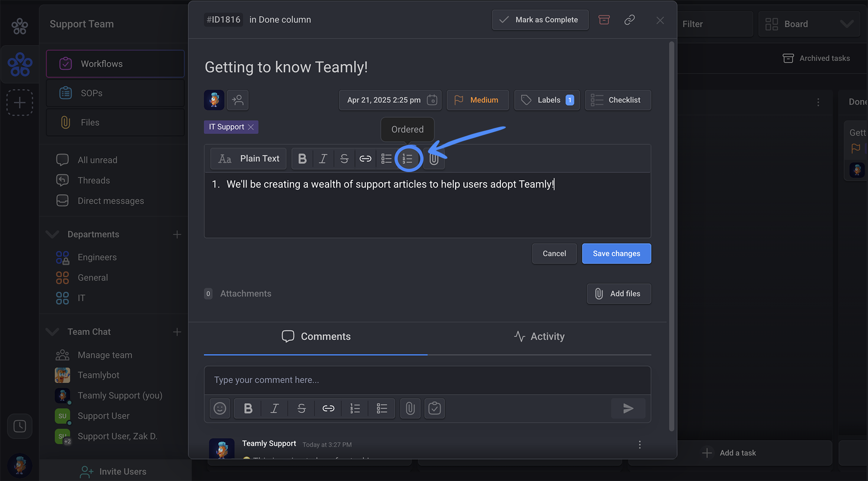Open the Labels selector
The image size is (868, 481).
coord(547,100)
